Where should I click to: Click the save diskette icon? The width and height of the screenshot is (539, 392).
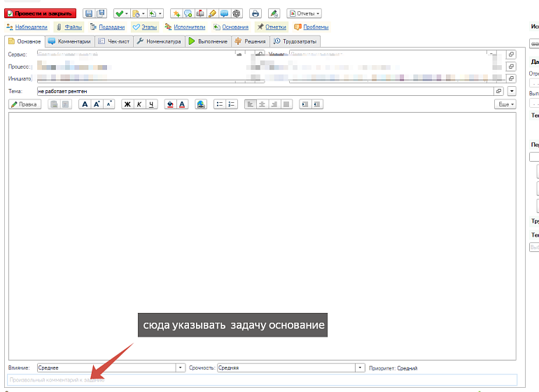click(89, 13)
